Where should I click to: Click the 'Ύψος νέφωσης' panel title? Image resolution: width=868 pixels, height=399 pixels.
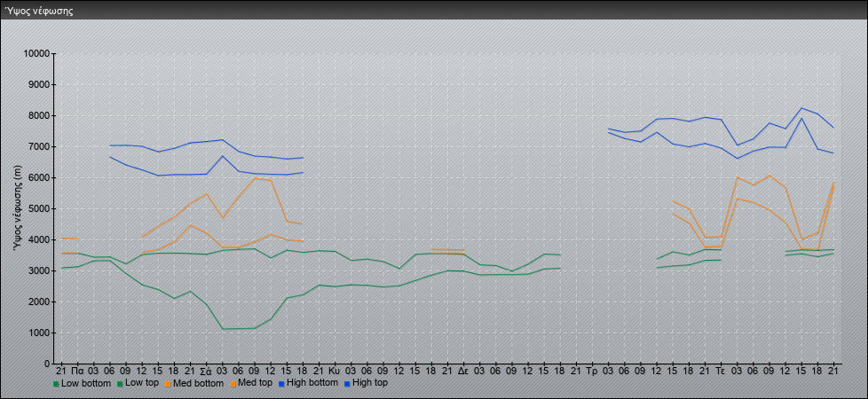pos(39,11)
